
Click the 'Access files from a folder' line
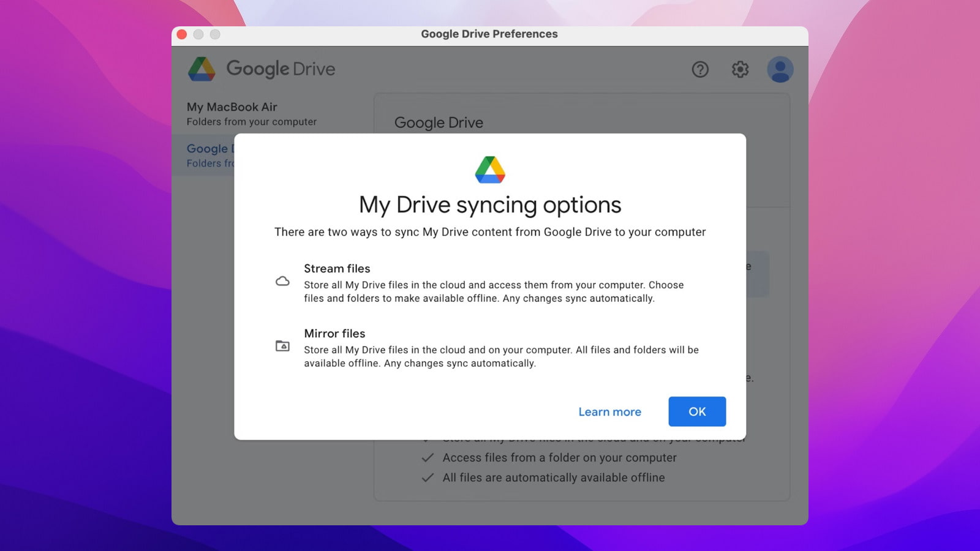click(559, 457)
